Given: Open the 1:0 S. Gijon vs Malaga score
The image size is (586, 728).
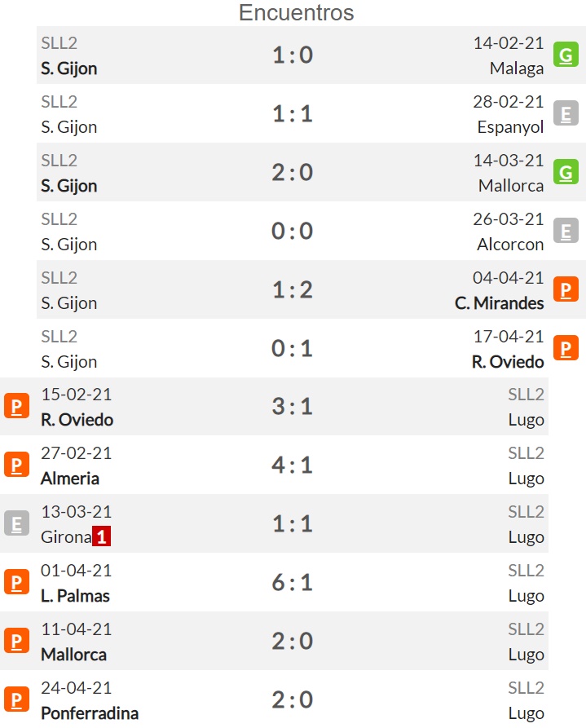Looking at the screenshot, I should 293,55.
